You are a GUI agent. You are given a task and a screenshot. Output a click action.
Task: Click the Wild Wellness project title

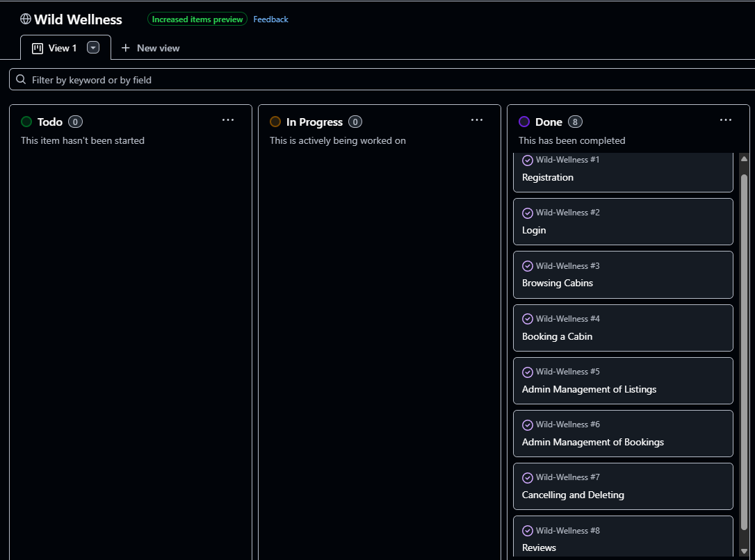point(78,19)
